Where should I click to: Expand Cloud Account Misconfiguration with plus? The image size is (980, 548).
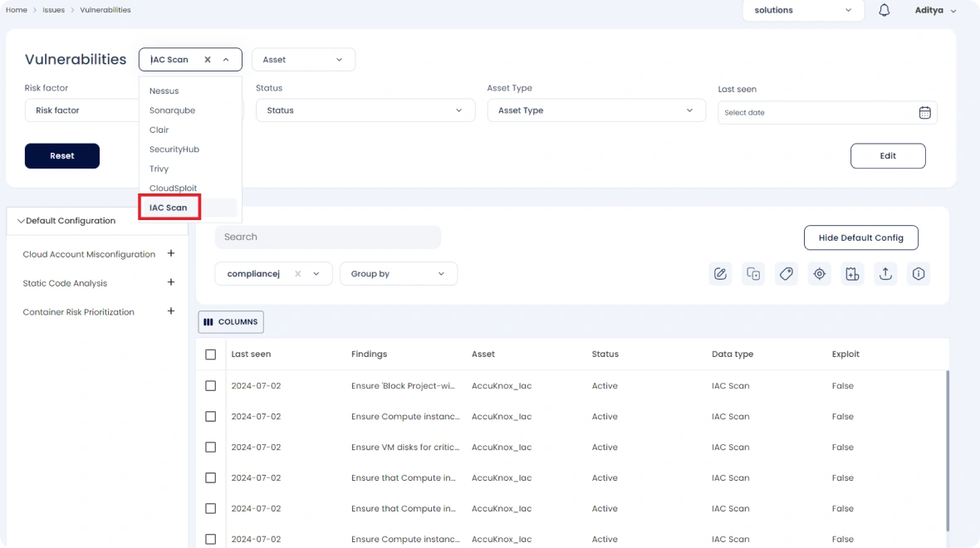[x=171, y=254]
